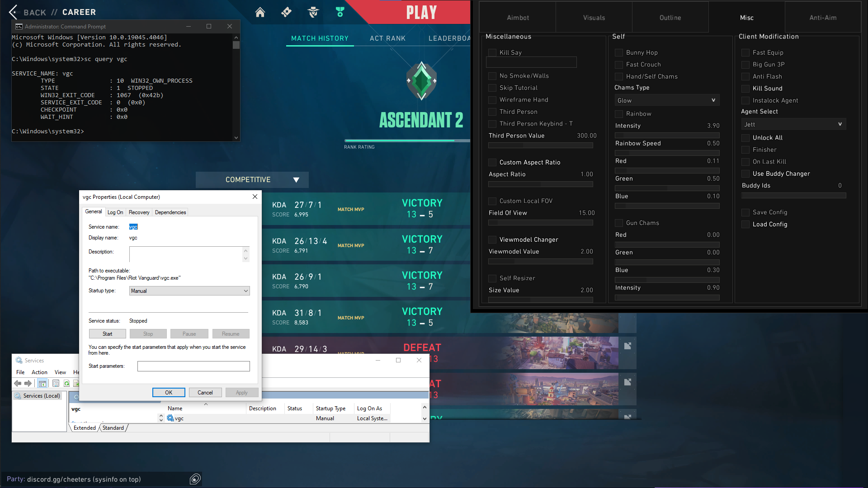Click the Description box scroll down arrow

(245, 258)
